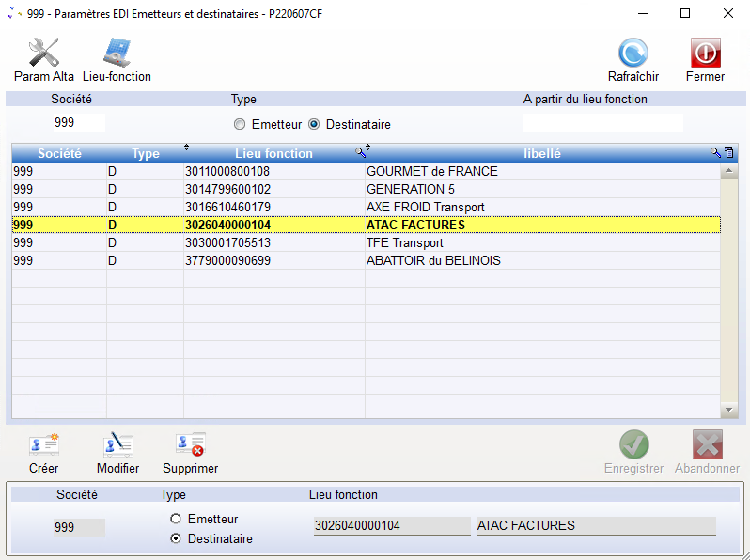Open Param Alta tools icon
Screen dimensions: 750x560
tap(43, 54)
